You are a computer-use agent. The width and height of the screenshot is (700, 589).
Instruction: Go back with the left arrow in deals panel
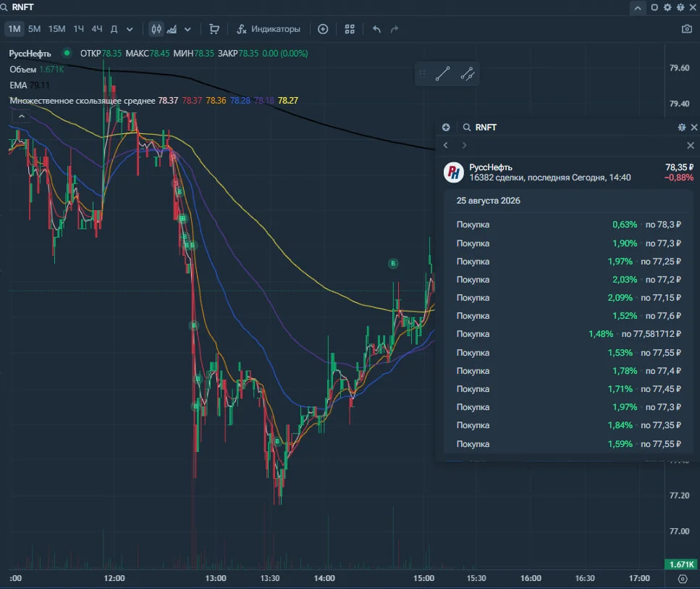click(x=445, y=145)
